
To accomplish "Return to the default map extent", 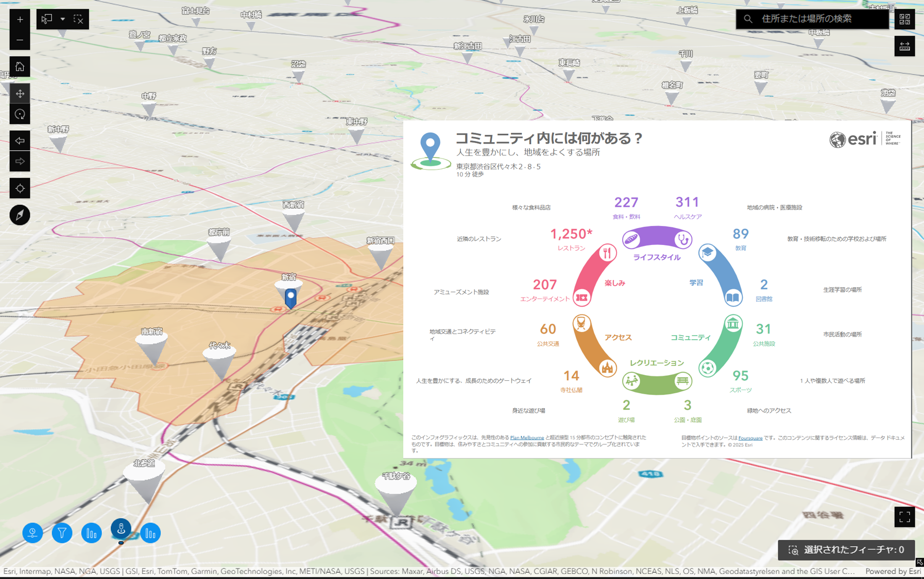I will (x=20, y=66).
